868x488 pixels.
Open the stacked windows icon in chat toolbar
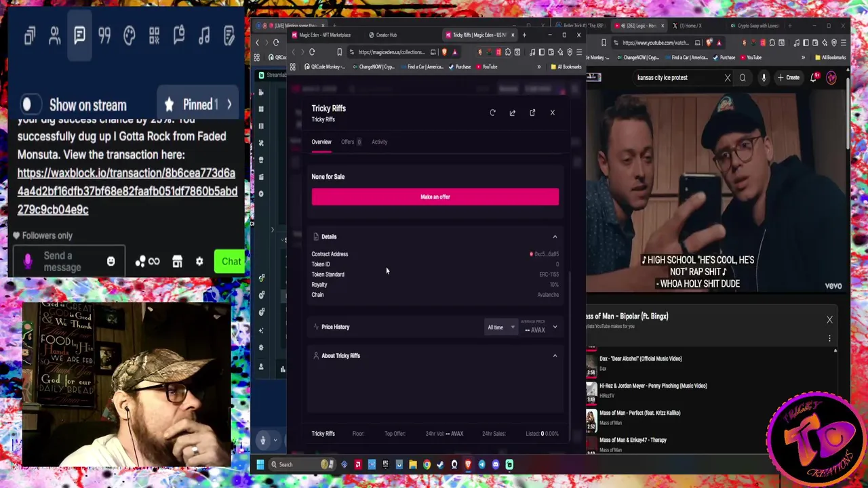29,35
